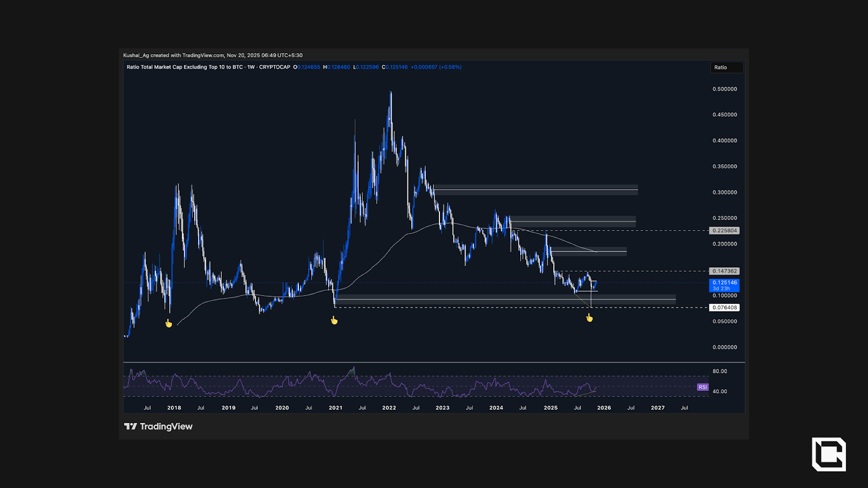Click the pointing hand marker below the 2021 low
The height and width of the screenshot is (488, 868).
334,320
